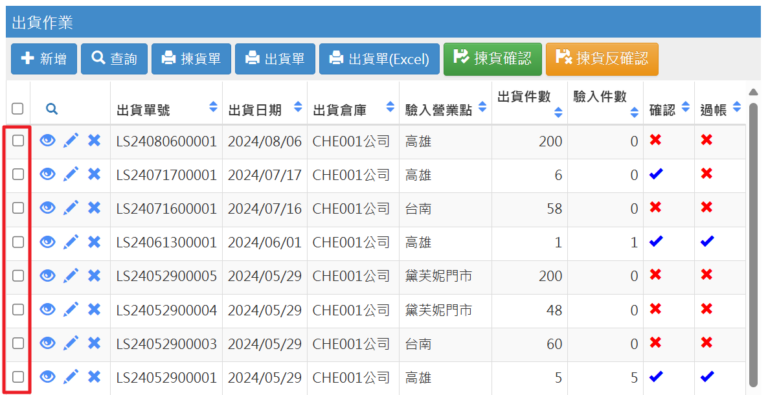Image resolution: width=768 pixels, height=395 pixels.
Task: Click the 新增 button
Action: click(44, 59)
